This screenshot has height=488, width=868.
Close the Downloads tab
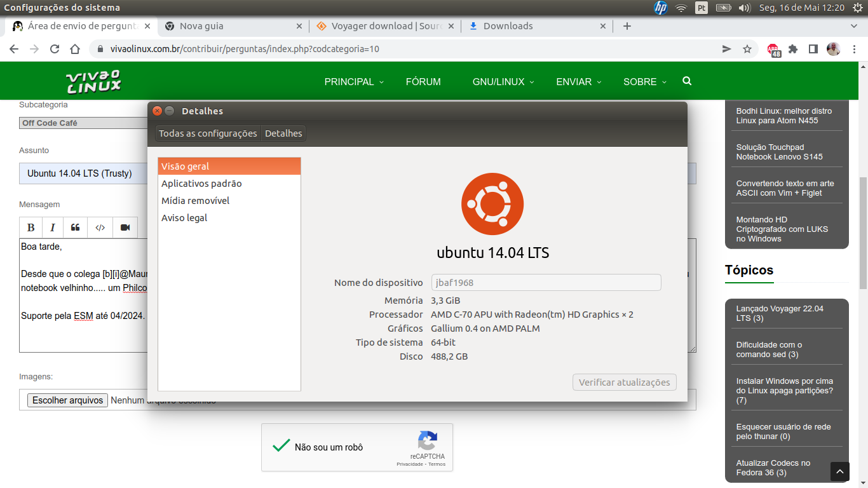(603, 26)
